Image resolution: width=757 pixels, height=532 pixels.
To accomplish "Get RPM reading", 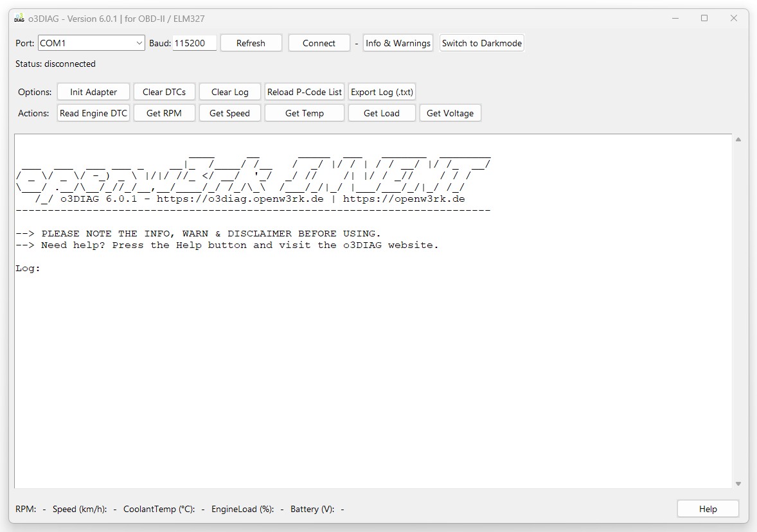I will (164, 113).
